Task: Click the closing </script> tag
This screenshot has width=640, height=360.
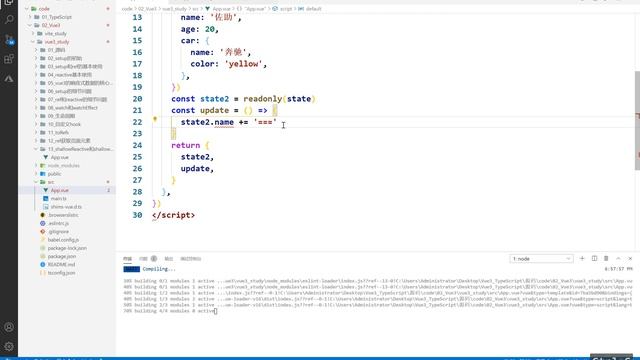Action: point(173,215)
